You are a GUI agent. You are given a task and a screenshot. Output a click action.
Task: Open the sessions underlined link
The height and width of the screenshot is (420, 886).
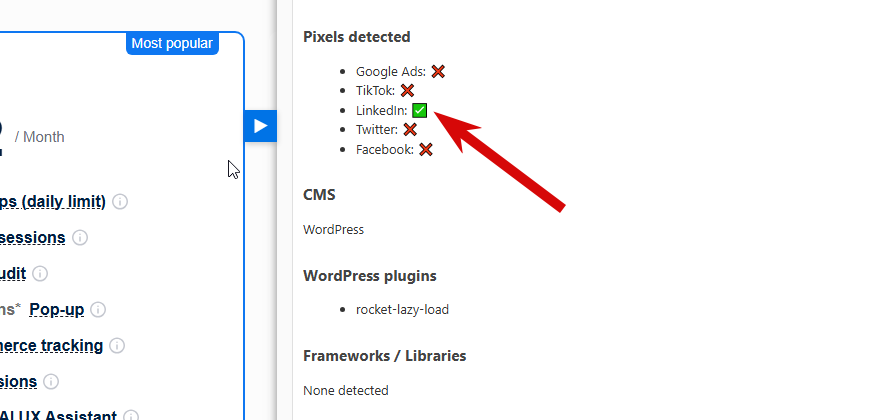[32, 238]
